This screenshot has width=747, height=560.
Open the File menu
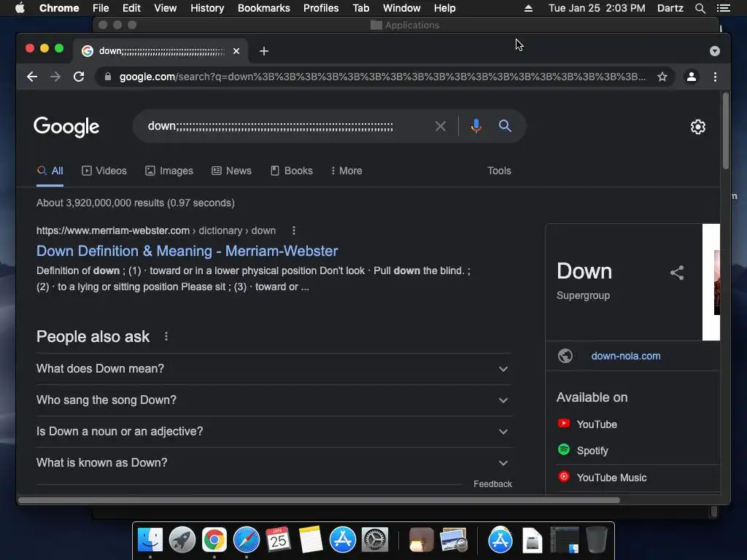click(x=101, y=8)
